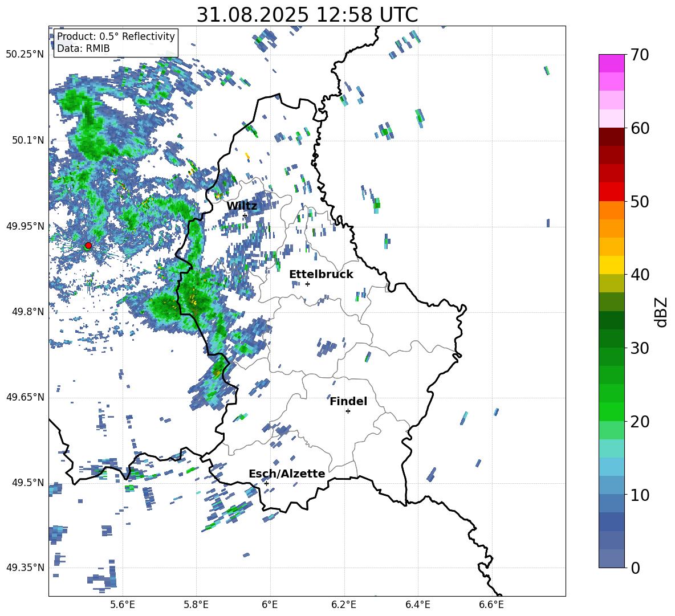Click the 5.8°E longitude label
675x616 pixels.
coord(196,605)
